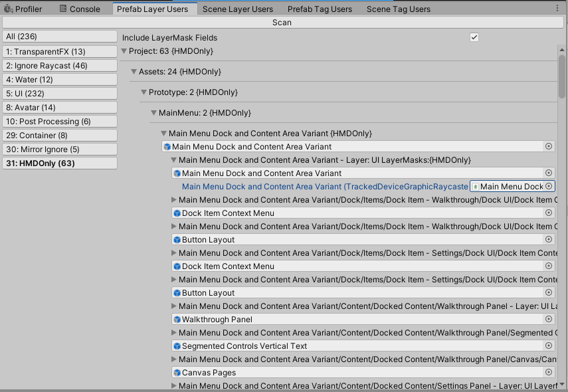Open object picker for Segmented Controls Vertical Text
This screenshot has height=392, width=568.
tap(549, 345)
